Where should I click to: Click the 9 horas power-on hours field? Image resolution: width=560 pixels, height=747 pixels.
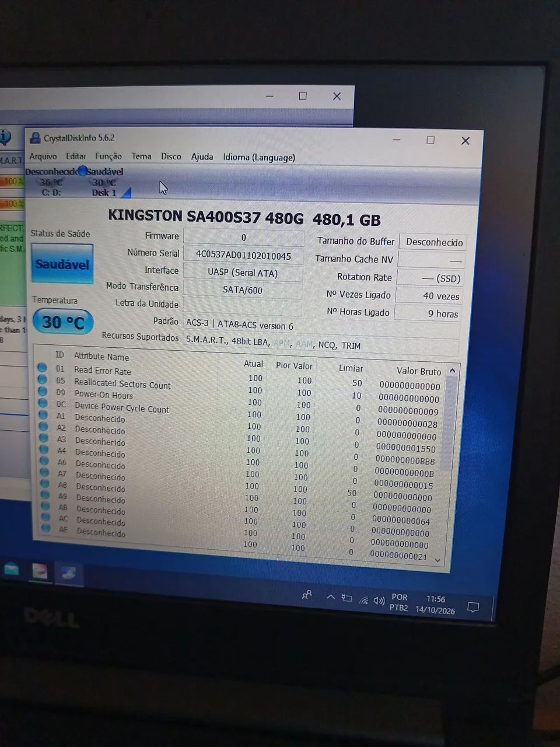(428, 313)
